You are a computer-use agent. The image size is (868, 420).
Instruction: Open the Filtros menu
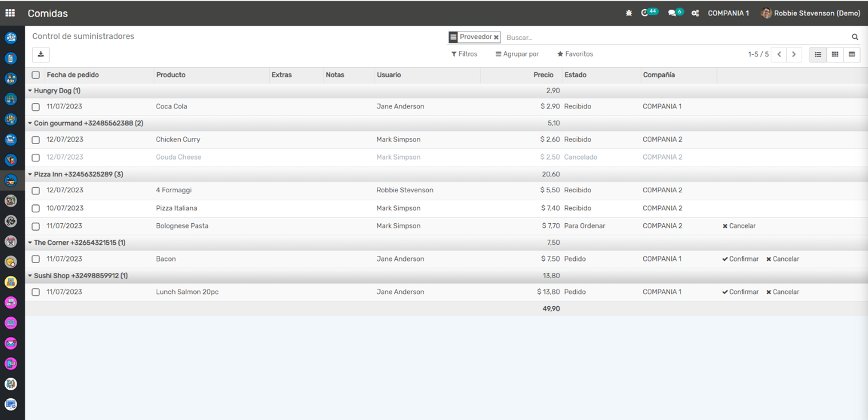[x=464, y=54]
